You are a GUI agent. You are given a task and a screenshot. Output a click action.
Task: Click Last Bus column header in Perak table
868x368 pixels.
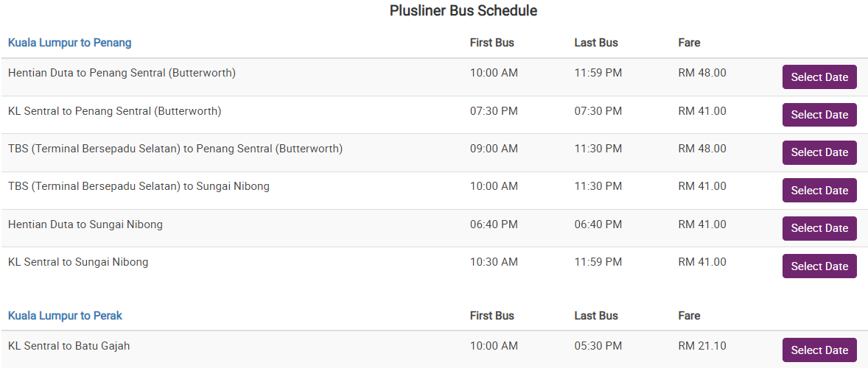(x=595, y=316)
